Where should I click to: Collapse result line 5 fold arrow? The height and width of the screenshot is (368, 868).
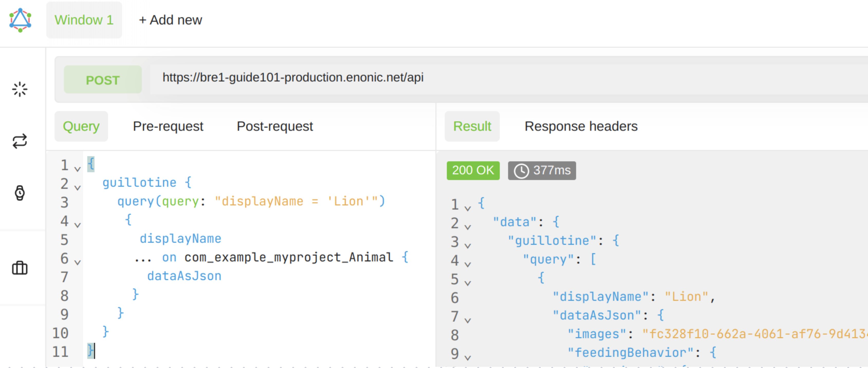coord(467,283)
